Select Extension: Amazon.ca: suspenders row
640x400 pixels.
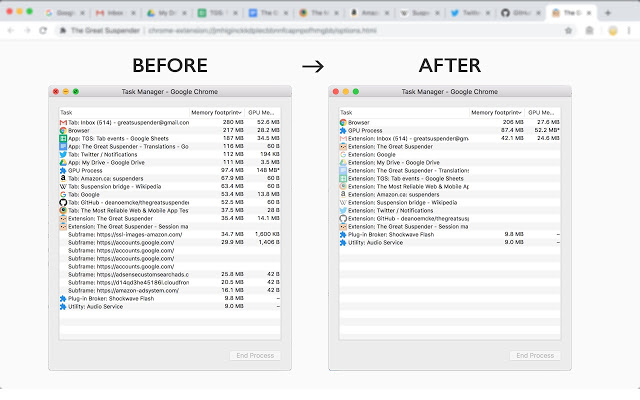[450, 195]
